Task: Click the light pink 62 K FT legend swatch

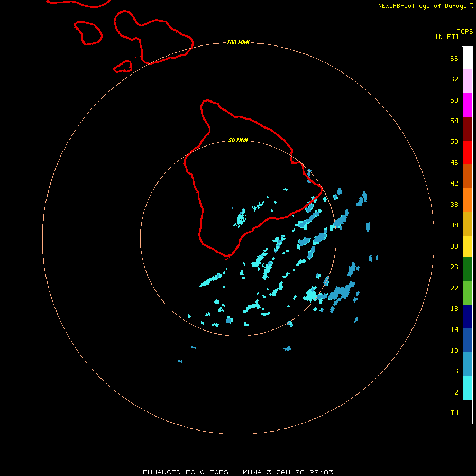Action: 467,81
